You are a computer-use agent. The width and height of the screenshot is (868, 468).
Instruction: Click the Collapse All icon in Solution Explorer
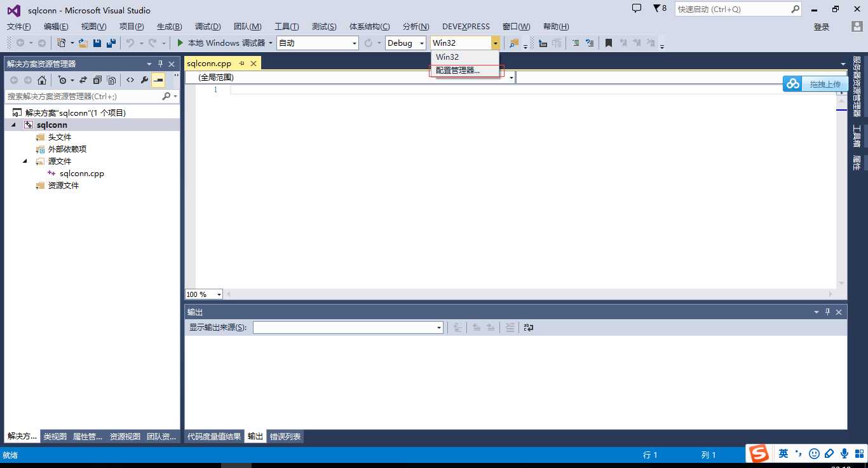(x=97, y=80)
